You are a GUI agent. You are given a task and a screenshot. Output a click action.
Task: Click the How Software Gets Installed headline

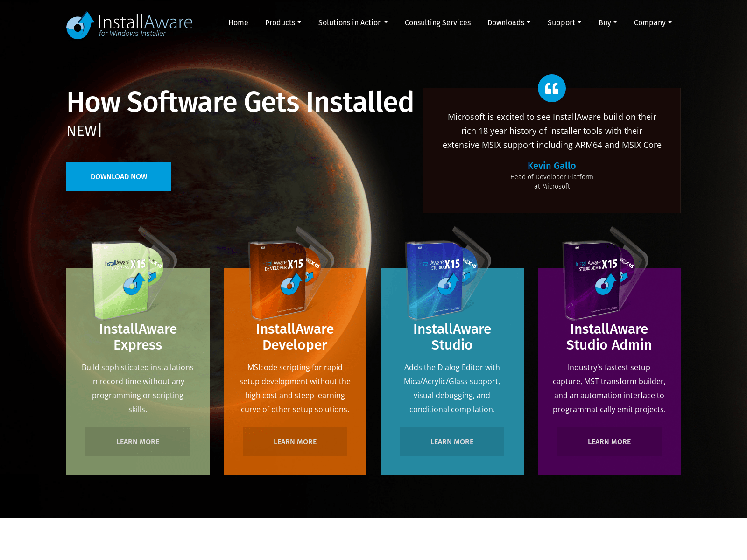coord(240,102)
